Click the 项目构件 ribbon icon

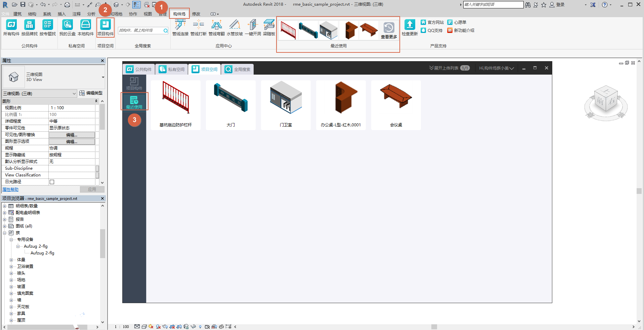(x=105, y=28)
